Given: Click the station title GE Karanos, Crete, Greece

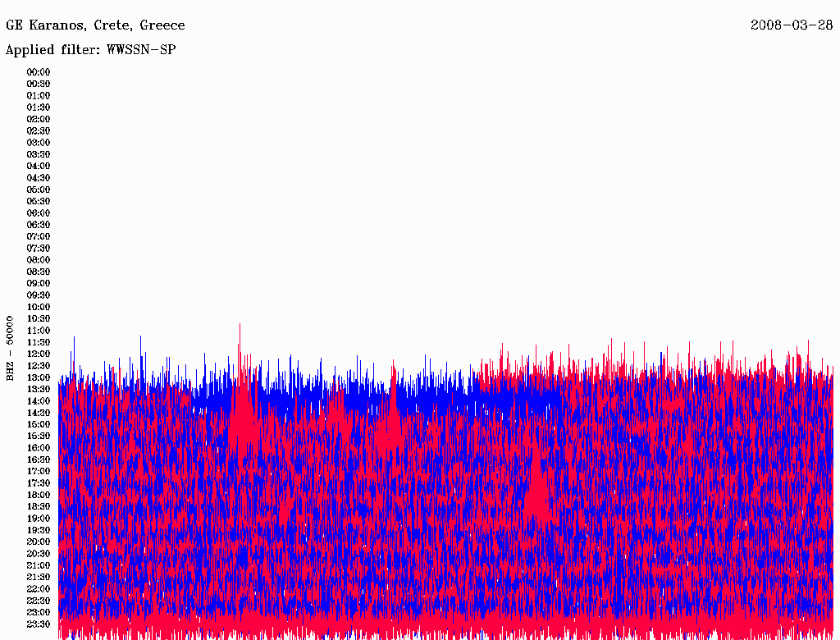Looking at the screenshot, I should [x=95, y=25].
